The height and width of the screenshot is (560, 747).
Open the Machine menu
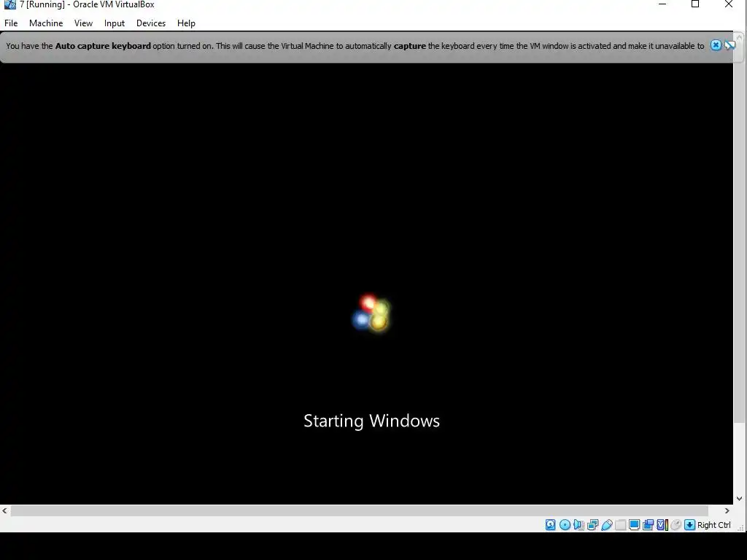click(x=46, y=23)
